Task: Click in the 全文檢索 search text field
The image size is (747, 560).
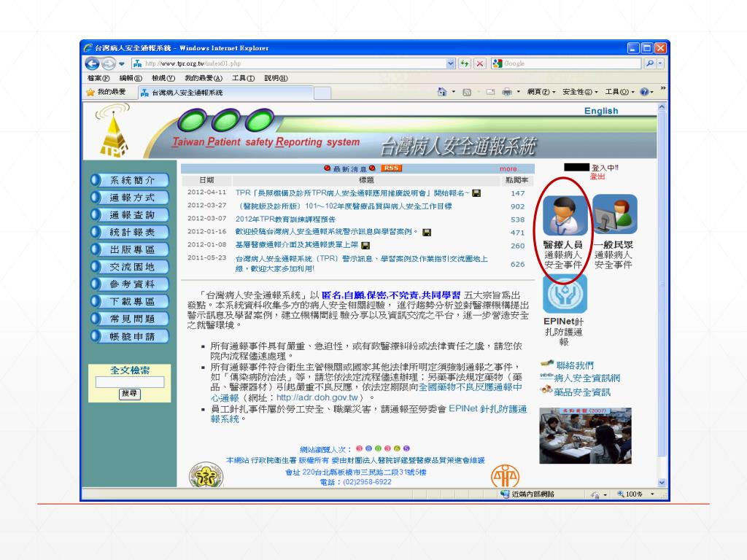Action: coord(130,382)
